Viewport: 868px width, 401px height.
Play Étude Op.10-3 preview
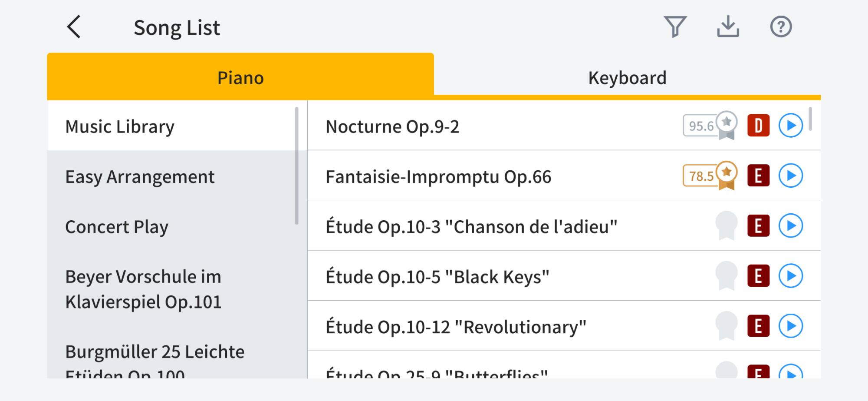click(791, 226)
